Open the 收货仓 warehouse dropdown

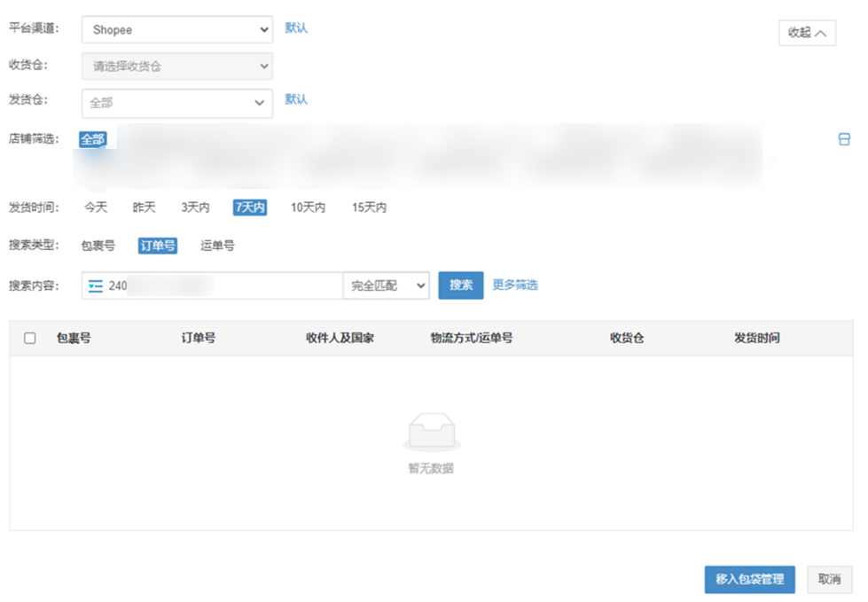coord(177,66)
